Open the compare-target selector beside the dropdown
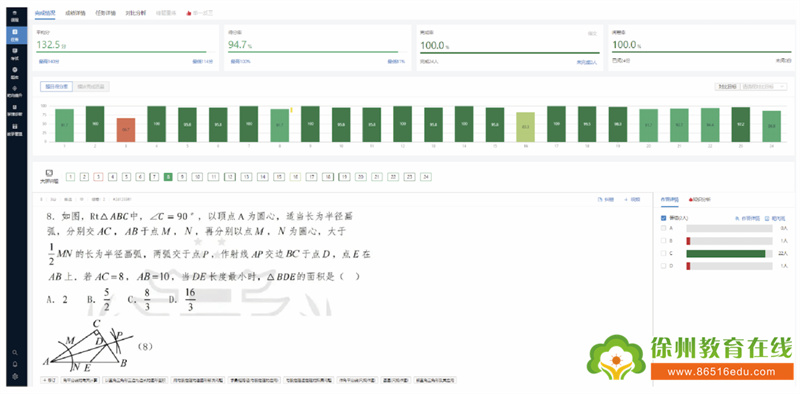This screenshot has height=394, width=800. coord(727,87)
